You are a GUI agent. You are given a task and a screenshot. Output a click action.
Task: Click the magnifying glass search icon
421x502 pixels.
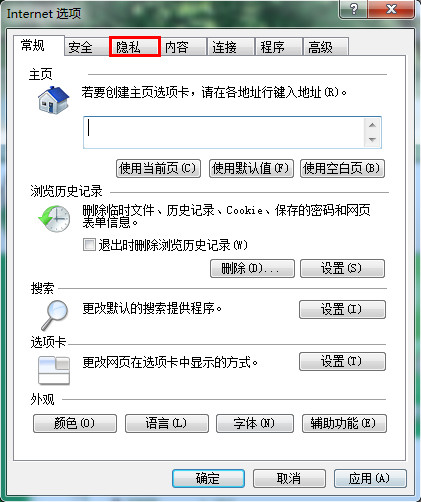point(55,315)
